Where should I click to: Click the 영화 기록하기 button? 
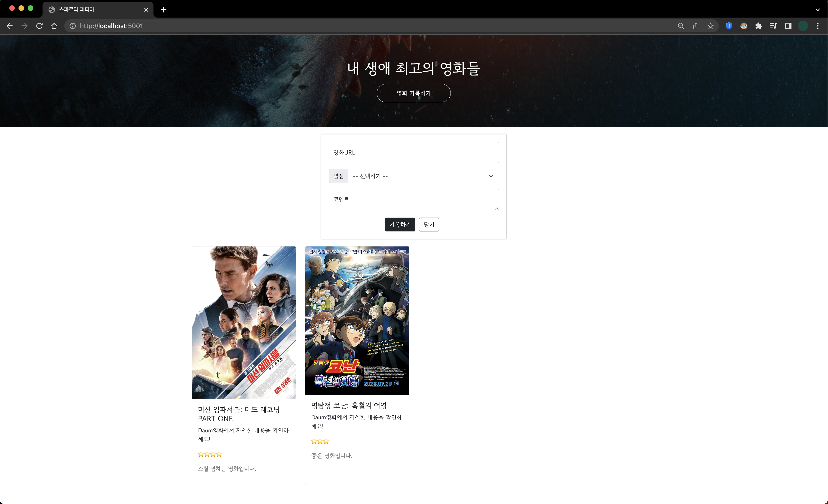(413, 93)
